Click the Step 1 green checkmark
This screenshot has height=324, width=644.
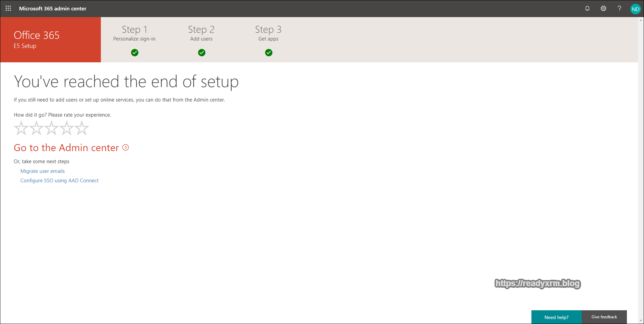coord(135,53)
